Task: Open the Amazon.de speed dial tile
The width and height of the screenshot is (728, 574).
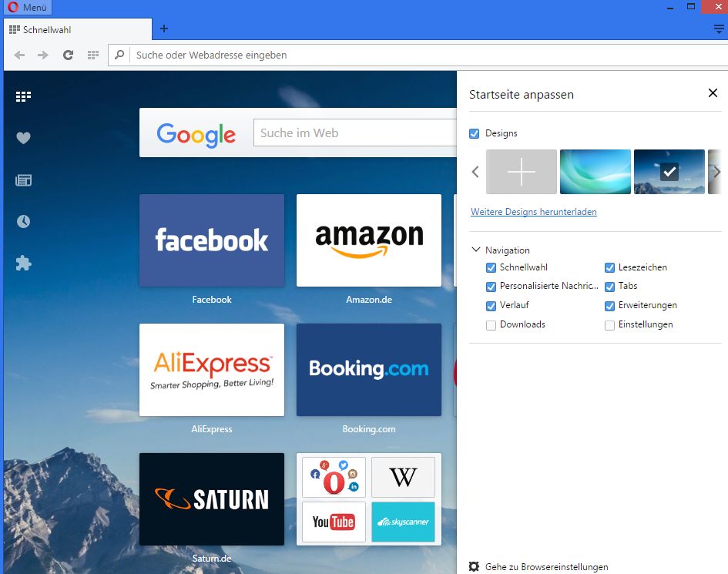Action: (369, 240)
